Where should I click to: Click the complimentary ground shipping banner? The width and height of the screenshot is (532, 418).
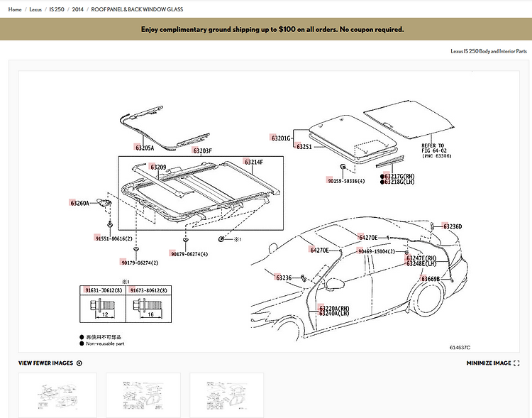point(266,29)
